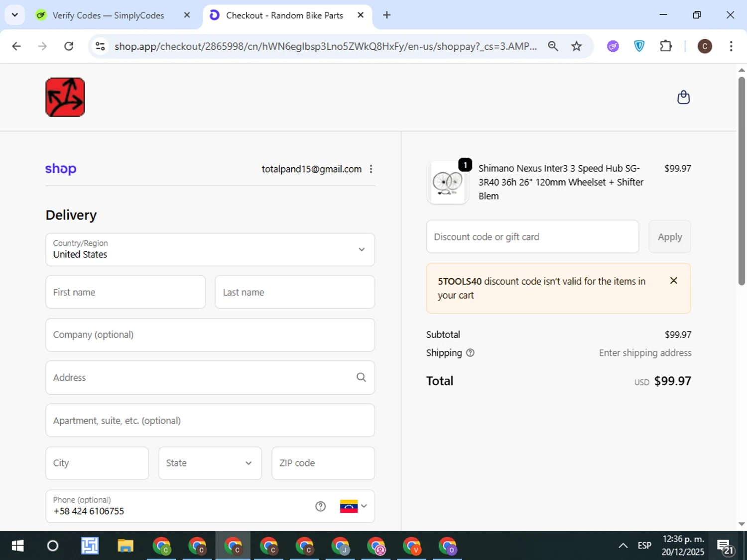Click the Apartment, suite, etc. field
Image resolution: width=747 pixels, height=560 pixels.
(x=210, y=421)
